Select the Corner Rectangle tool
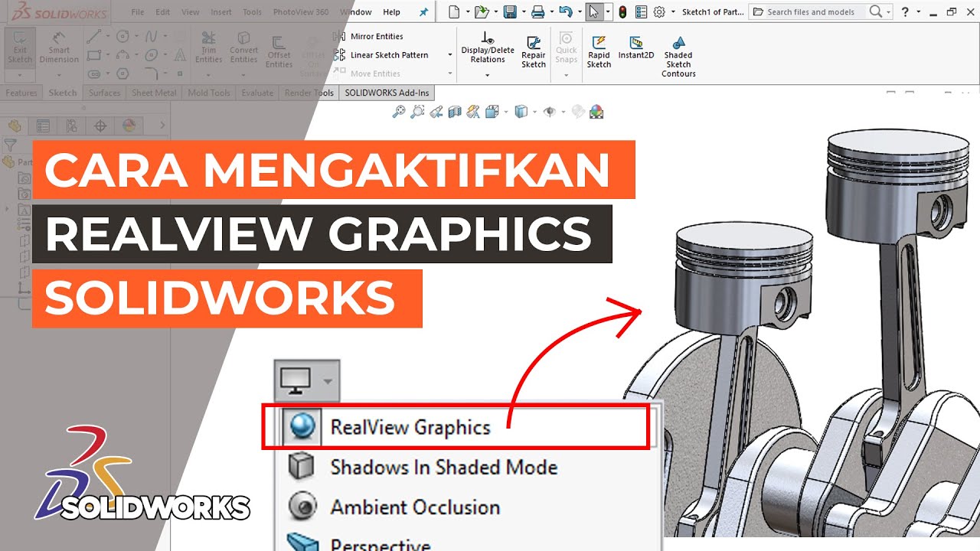The image size is (980, 551). click(93, 55)
